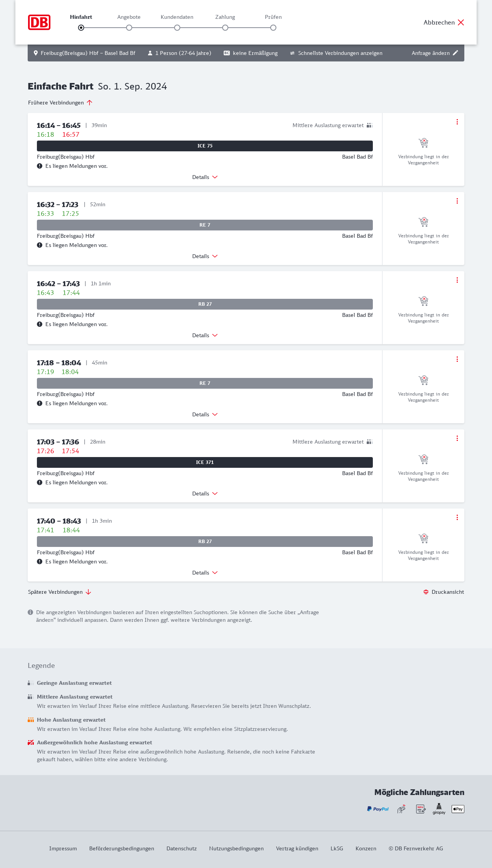
Task: Click the printer icon for Druckansicht
Action: tap(426, 592)
